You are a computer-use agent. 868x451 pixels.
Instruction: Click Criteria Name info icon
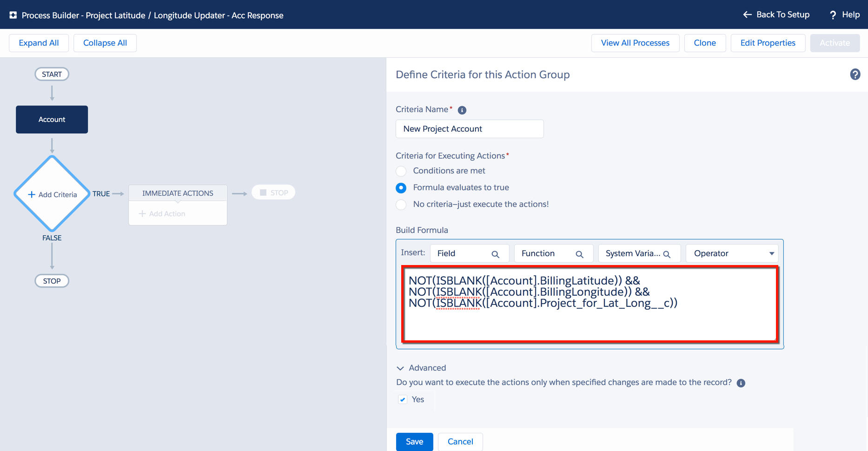tap(462, 110)
